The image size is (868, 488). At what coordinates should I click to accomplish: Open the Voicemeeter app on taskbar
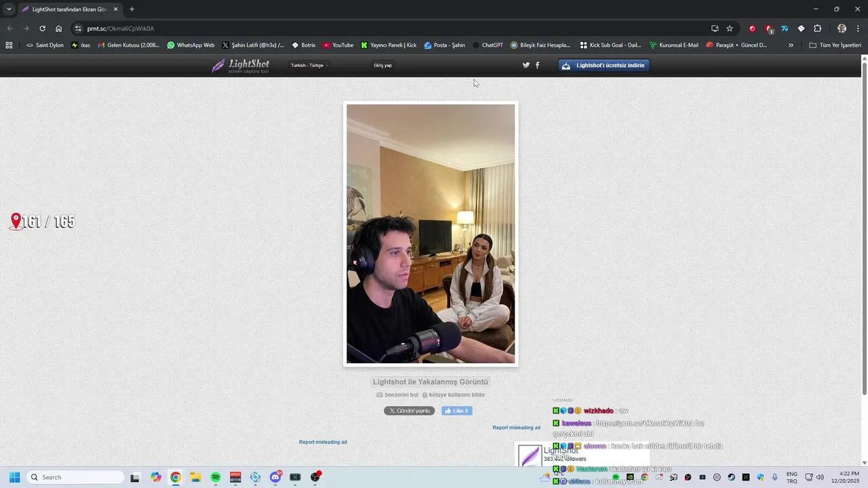[235, 477]
